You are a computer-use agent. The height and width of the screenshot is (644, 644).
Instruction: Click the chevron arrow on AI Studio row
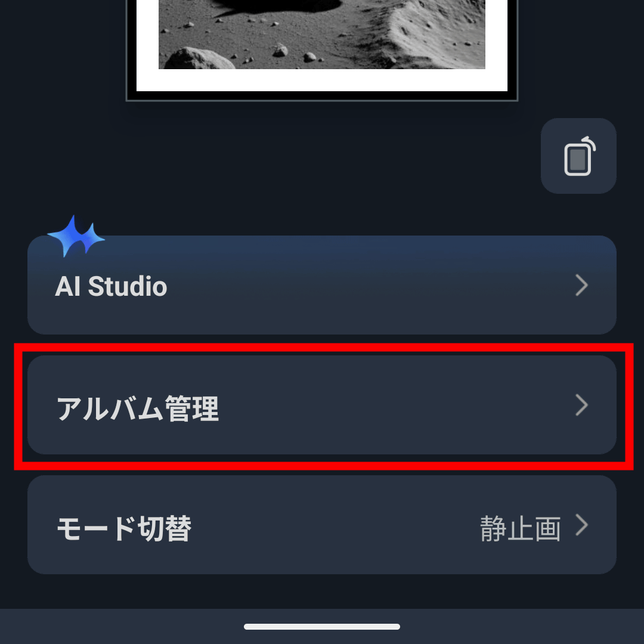(x=581, y=285)
